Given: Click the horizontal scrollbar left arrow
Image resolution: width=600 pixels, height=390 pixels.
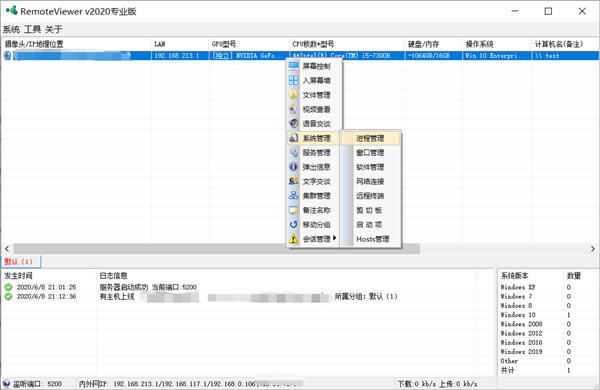Looking at the screenshot, I should coord(7,248).
